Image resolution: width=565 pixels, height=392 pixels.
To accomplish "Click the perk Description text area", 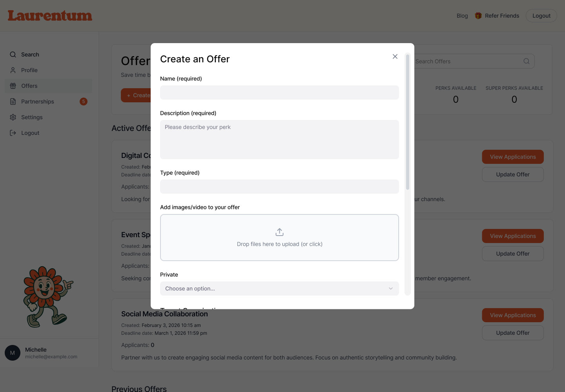I will point(279,140).
